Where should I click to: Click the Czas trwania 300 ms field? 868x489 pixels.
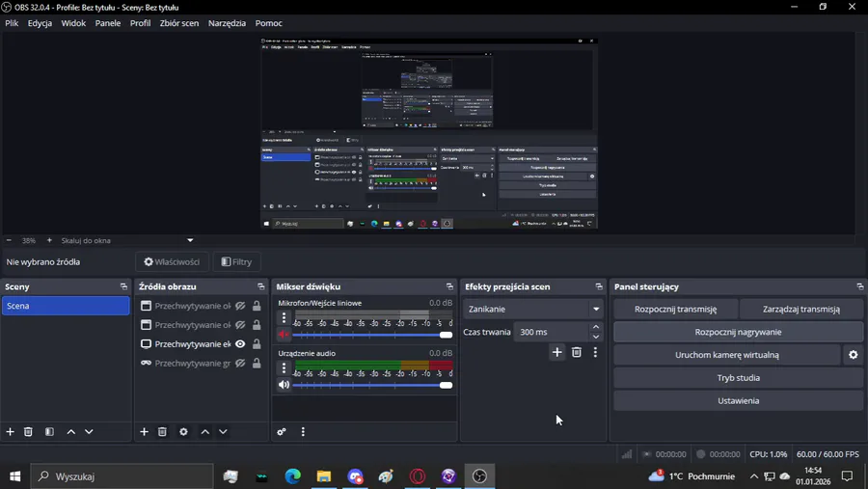click(552, 332)
